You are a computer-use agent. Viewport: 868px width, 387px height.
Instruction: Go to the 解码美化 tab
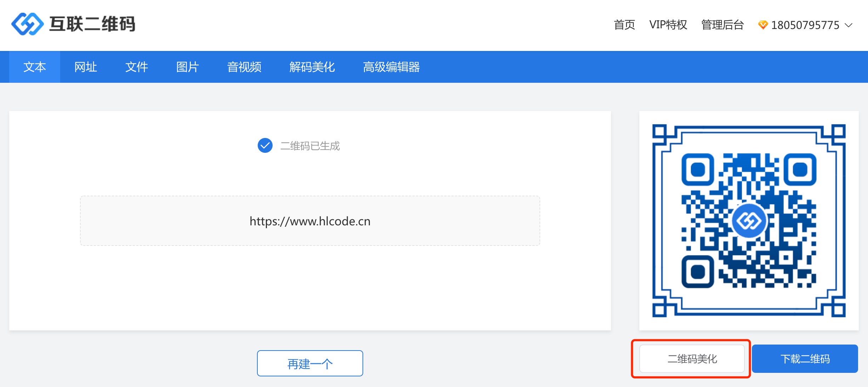312,67
